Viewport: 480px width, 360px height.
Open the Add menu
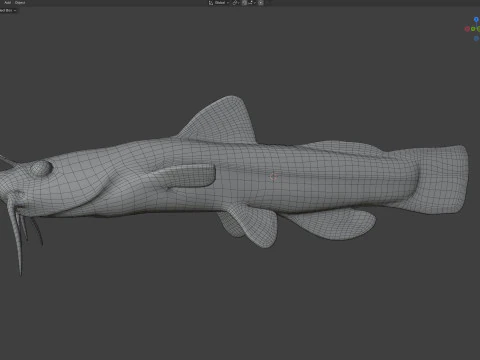[x=7, y=2]
